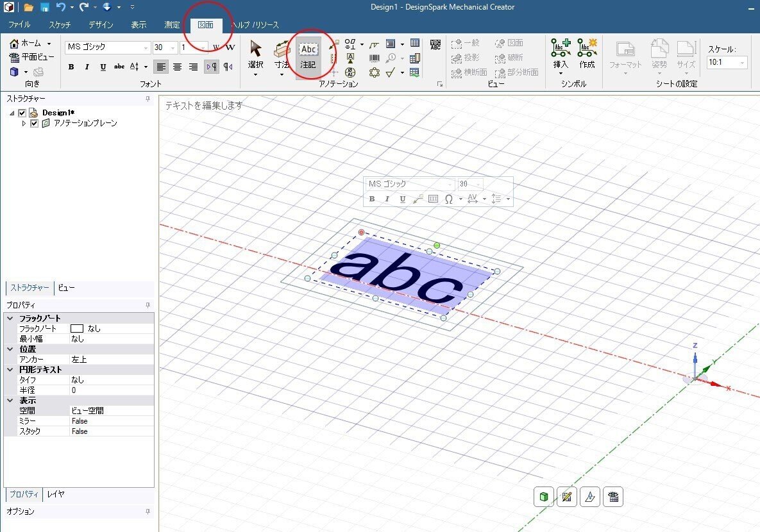Collapse the フラッグノート property section
Image resolution: width=760 pixels, height=532 pixels.
pos(10,319)
